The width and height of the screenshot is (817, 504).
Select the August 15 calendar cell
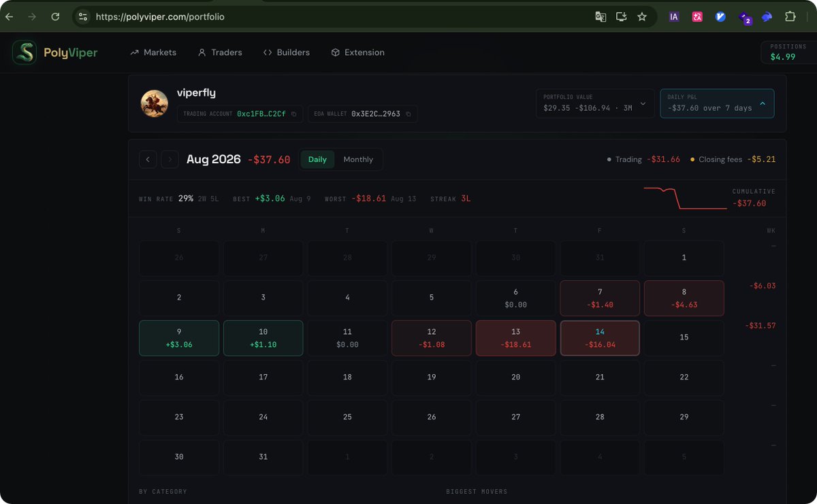684,338
